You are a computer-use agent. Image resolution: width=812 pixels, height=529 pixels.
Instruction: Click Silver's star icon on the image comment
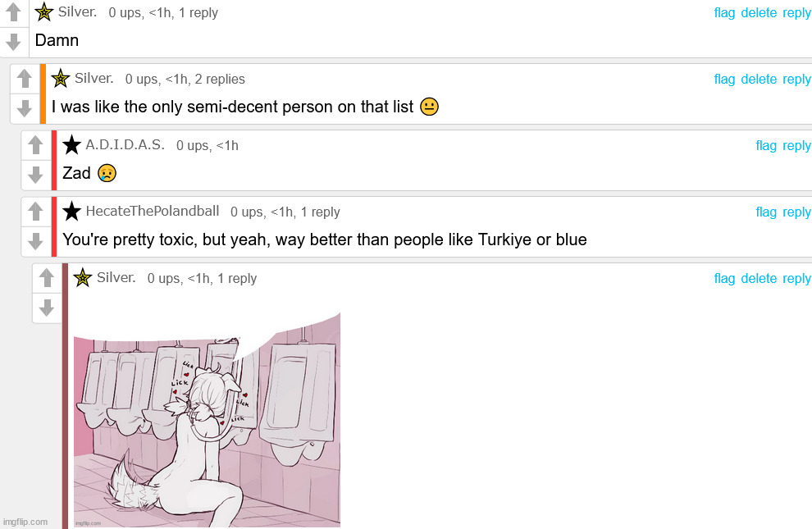pos(83,278)
